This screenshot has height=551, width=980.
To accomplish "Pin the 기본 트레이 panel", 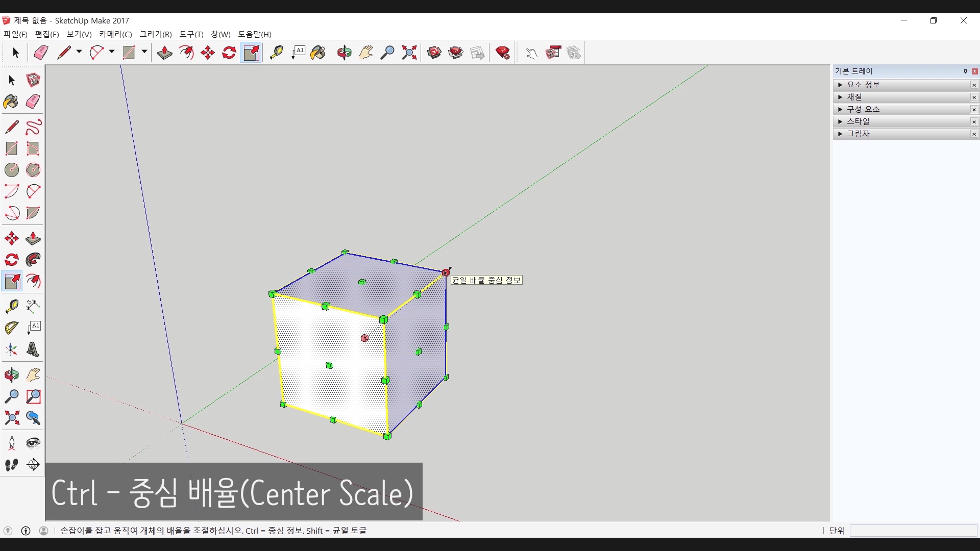I will [x=965, y=71].
